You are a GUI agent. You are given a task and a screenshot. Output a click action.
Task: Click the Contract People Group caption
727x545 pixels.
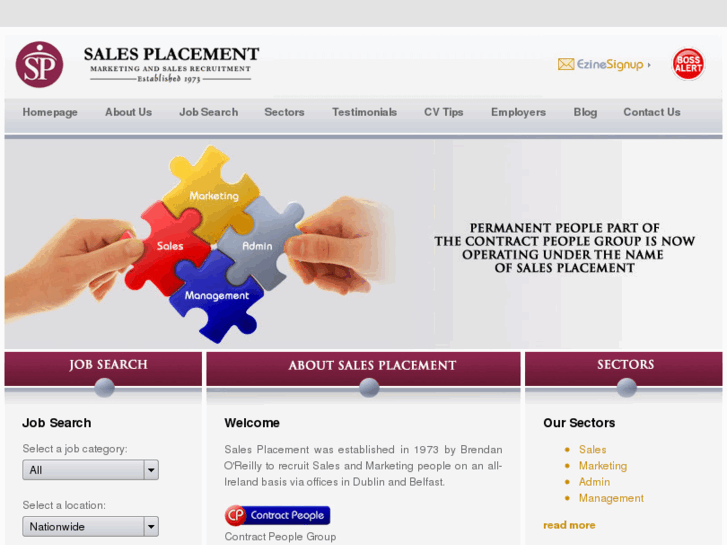click(x=280, y=537)
